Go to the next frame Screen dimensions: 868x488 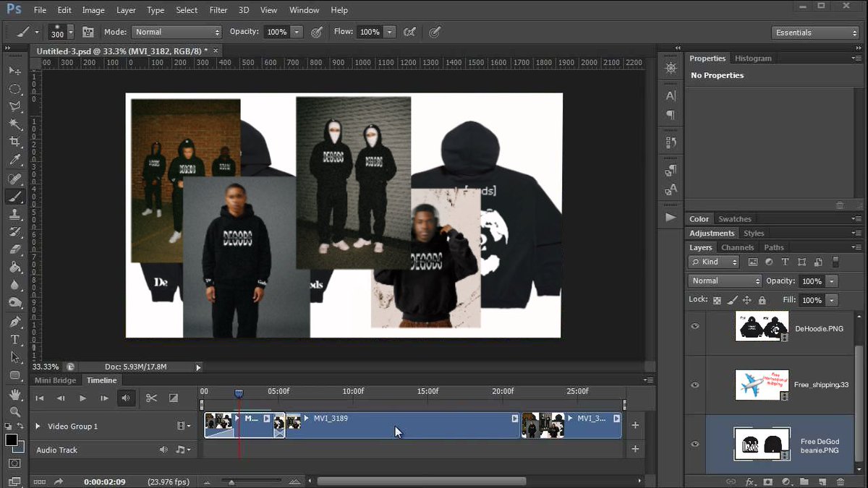point(104,398)
